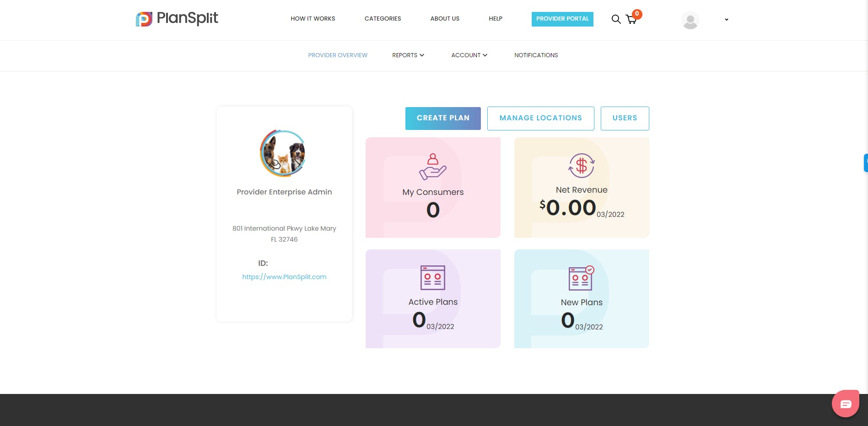Click the Users button
This screenshot has height=426, width=868.
[x=625, y=119]
